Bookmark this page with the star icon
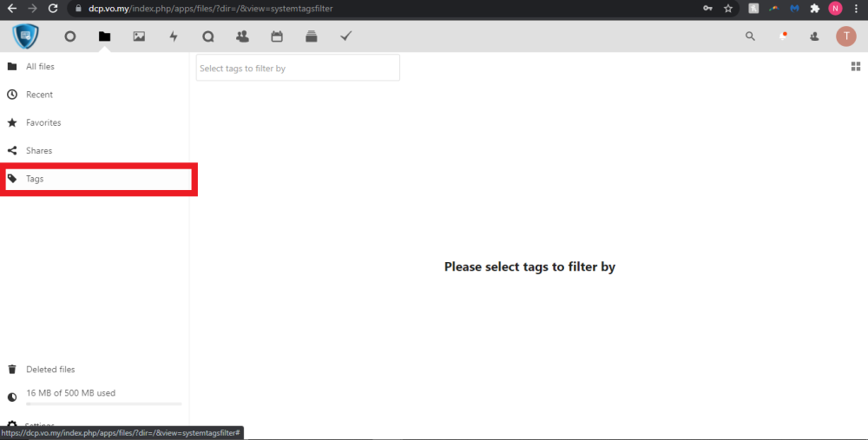868x440 pixels. click(x=728, y=9)
